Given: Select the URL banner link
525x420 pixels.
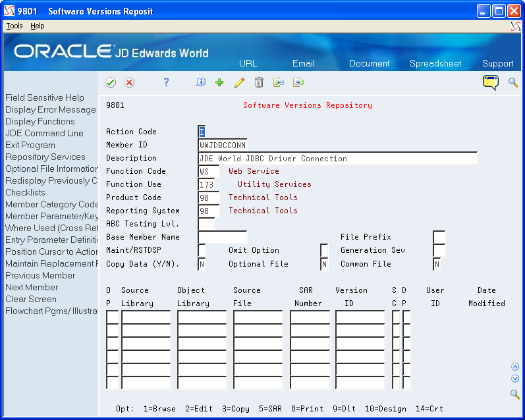Looking at the screenshot, I should point(248,63).
